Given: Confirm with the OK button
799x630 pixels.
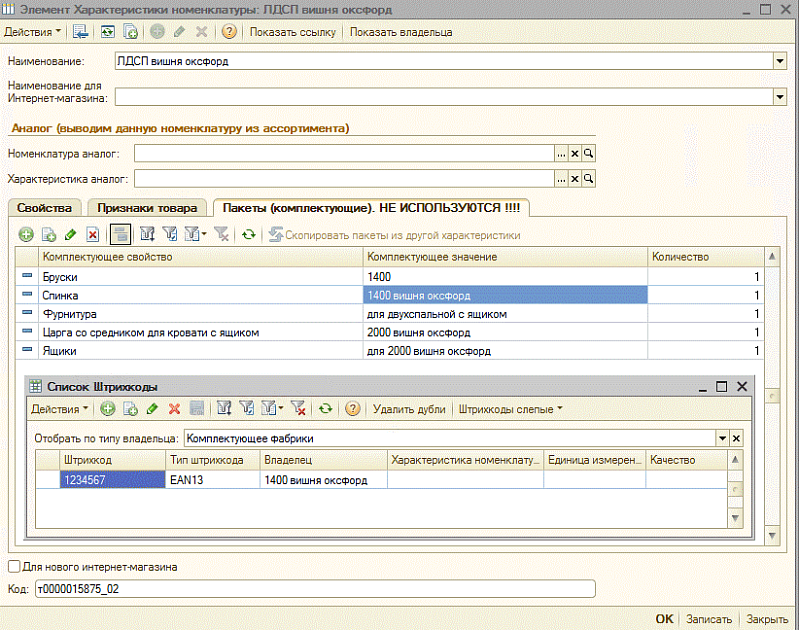Looking at the screenshot, I should pos(664,619).
